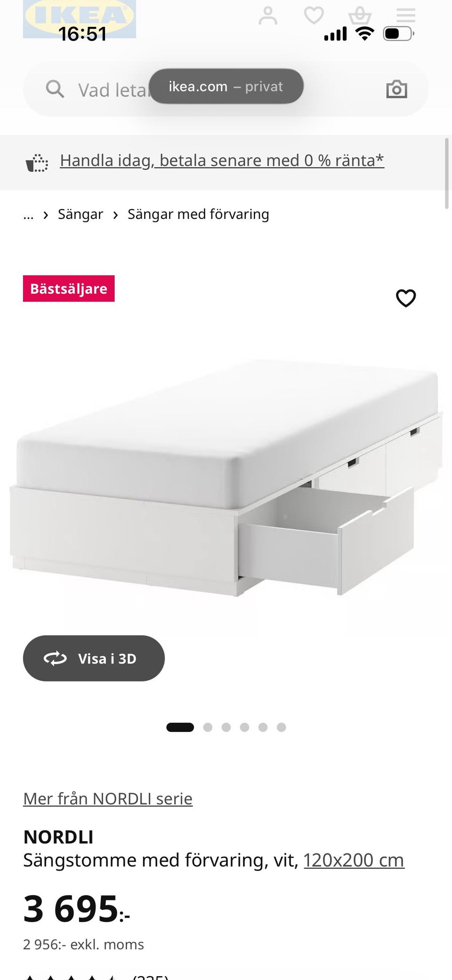Open Sängar med förvaring breadcrumb
Image resolution: width=452 pixels, height=980 pixels.
point(198,214)
